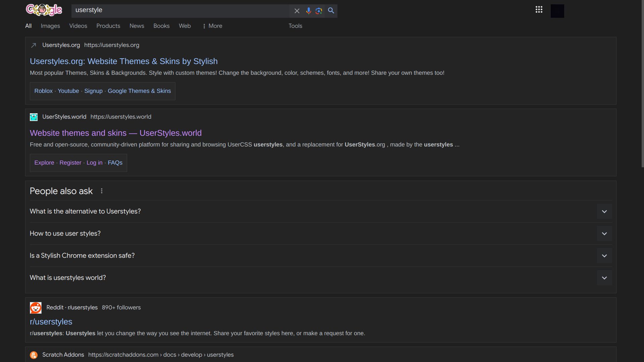
Task: Open the More search filters dropdown
Action: click(x=212, y=26)
